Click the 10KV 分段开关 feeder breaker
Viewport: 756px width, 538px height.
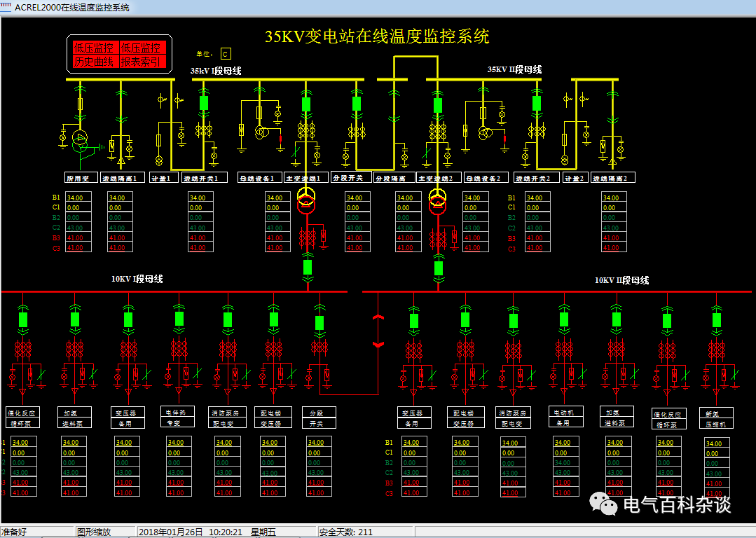[319, 322]
